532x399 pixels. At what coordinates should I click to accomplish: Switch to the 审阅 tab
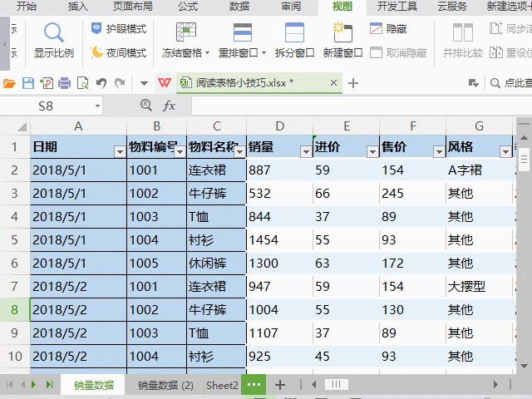pyautogui.click(x=291, y=6)
